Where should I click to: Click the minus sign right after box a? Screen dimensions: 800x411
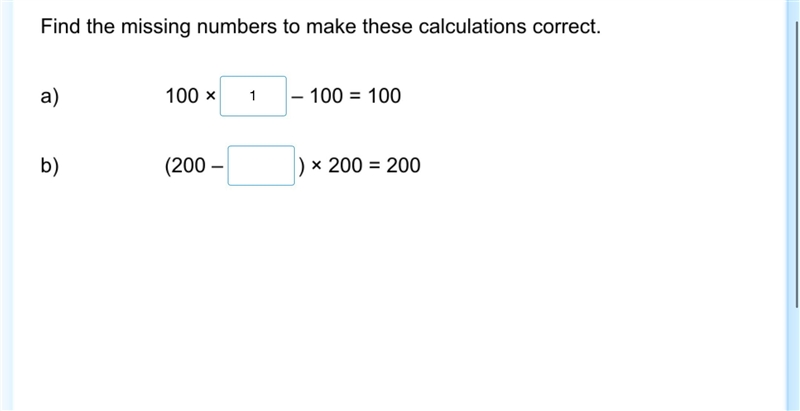click(x=297, y=96)
